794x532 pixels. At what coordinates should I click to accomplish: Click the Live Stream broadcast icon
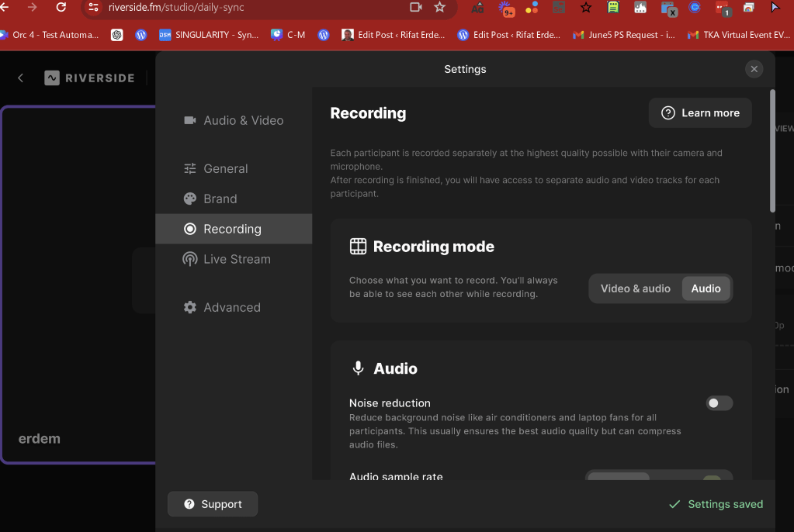190,259
